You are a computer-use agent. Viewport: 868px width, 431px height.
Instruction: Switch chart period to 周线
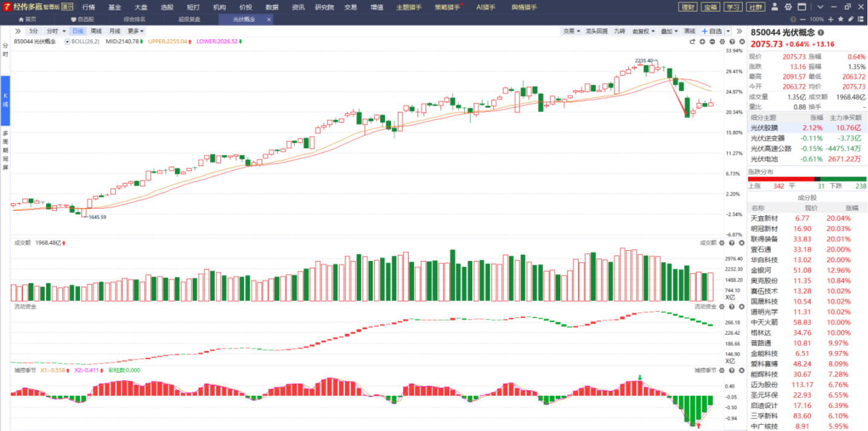tap(96, 31)
